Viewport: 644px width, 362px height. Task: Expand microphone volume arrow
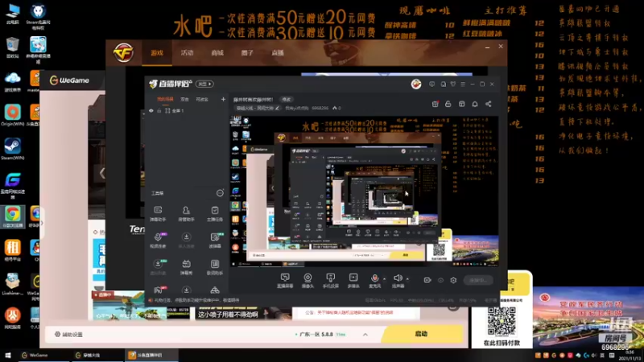(385, 279)
